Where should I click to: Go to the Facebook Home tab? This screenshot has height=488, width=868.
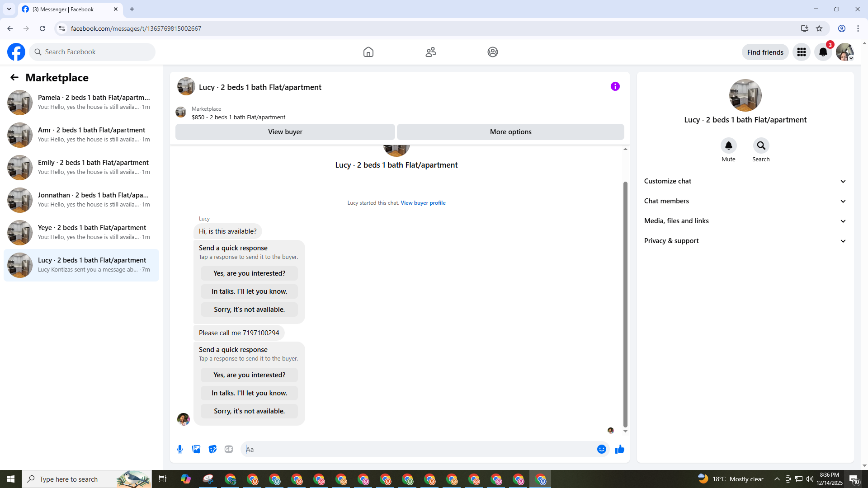368,52
